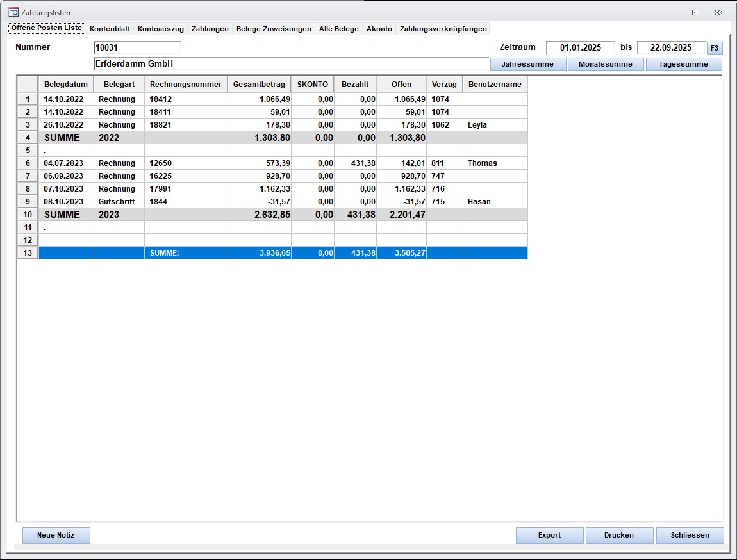Create a note with Neue Notiz
Viewport: 737px width, 560px height.
click(56, 535)
